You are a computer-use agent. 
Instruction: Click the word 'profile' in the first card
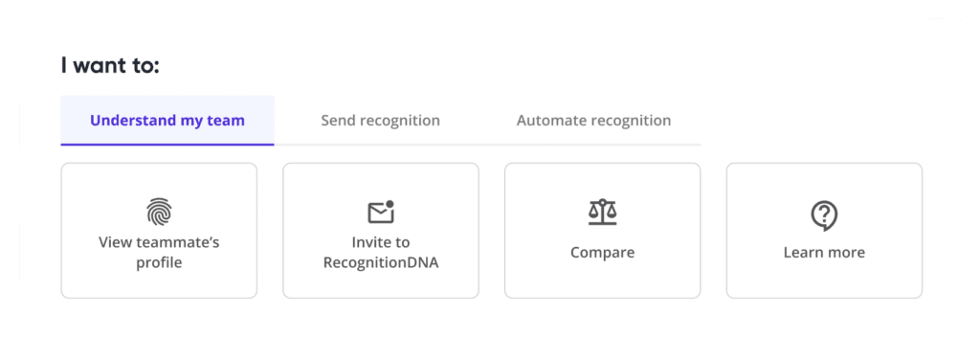159,262
